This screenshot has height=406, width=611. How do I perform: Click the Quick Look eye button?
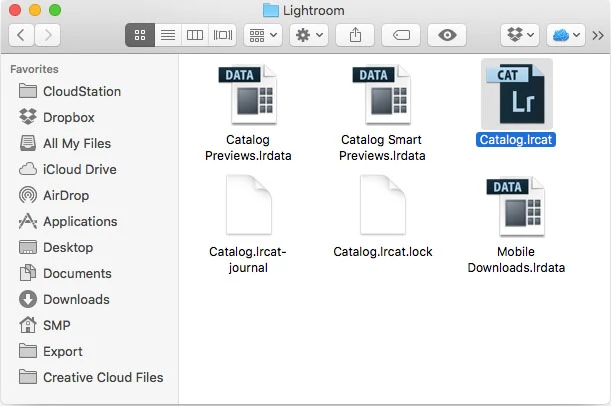tap(447, 35)
